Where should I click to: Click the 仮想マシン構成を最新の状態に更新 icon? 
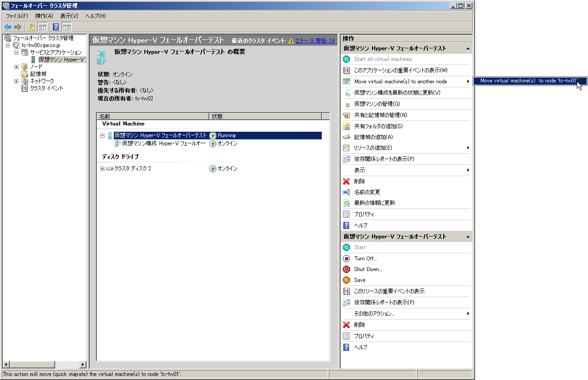[346, 93]
